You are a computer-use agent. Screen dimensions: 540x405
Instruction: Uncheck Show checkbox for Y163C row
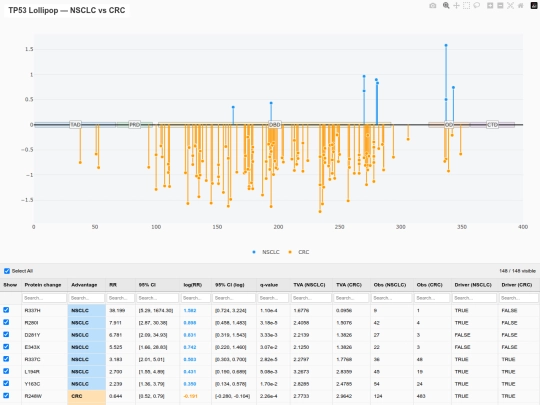click(6, 383)
